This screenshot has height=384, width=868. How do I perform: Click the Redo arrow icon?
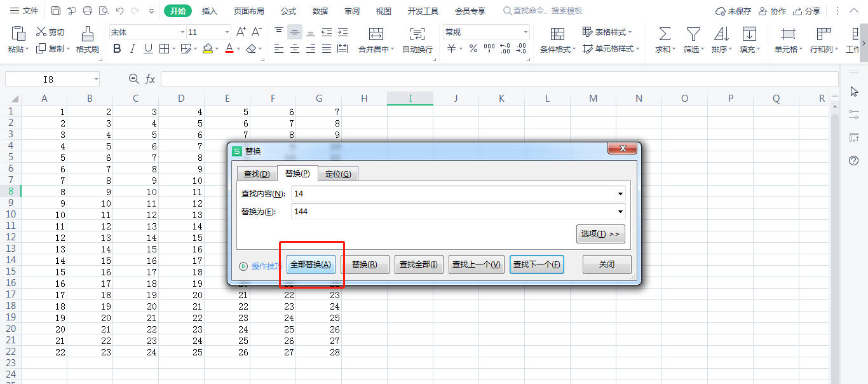pyautogui.click(x=135, y=11)
